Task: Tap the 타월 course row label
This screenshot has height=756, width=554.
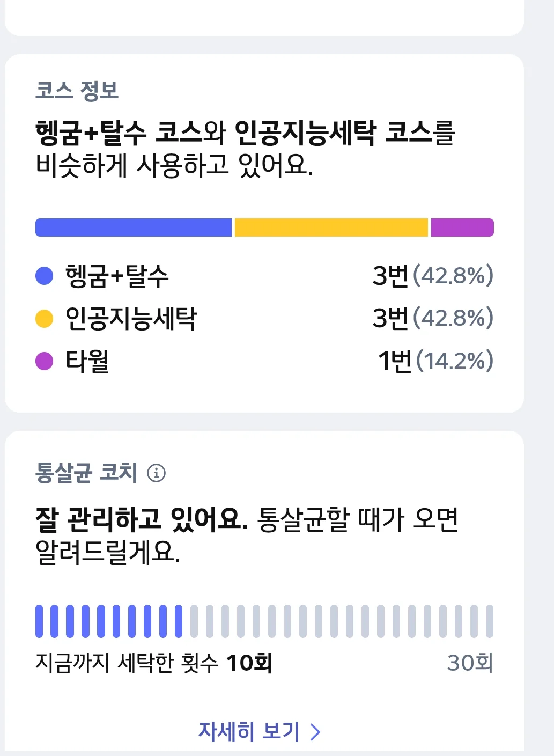Action: pyautogui.click(x=87, y=361)
